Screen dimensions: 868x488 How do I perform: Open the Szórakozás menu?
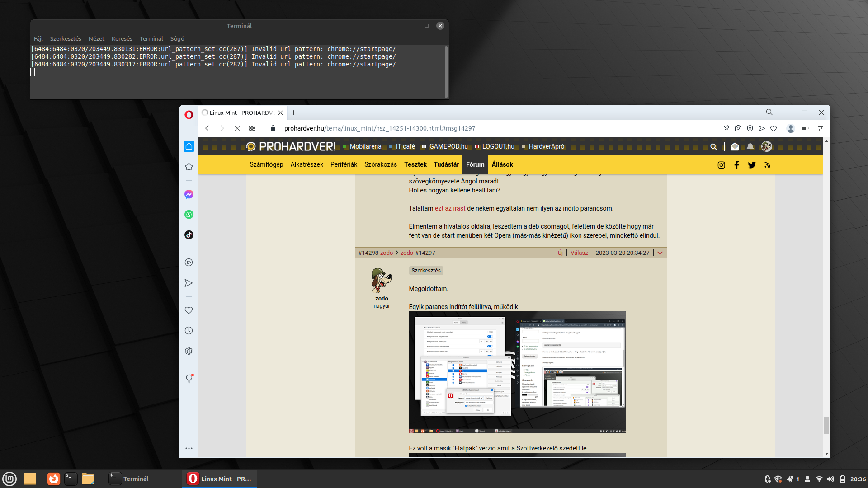coord(381,164)
